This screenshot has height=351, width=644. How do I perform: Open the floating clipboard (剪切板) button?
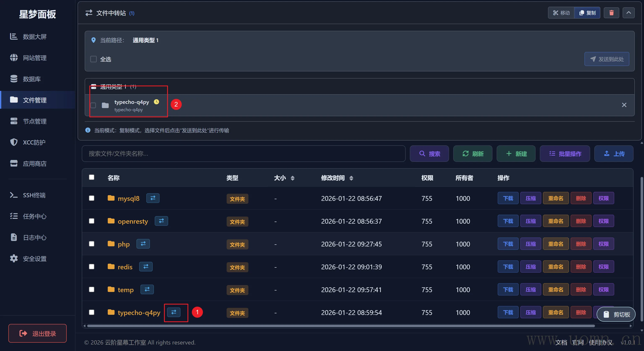click(x=616, y=314)
